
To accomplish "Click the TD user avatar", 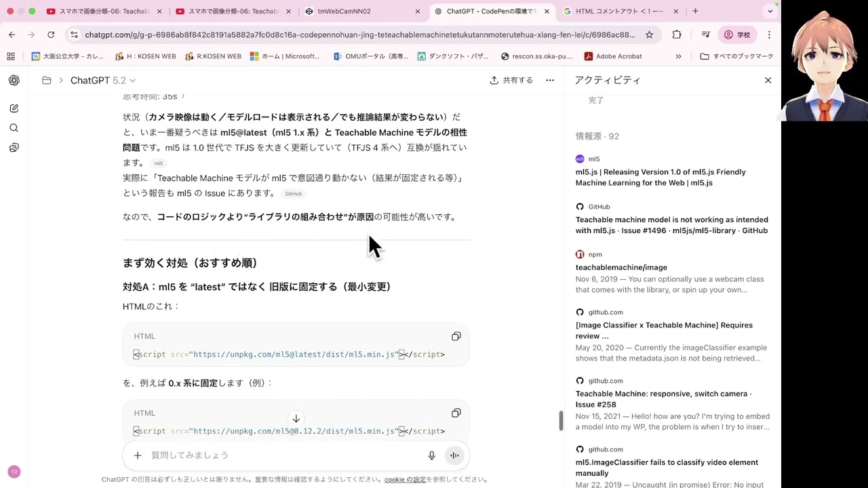I will tap(14, 472).
